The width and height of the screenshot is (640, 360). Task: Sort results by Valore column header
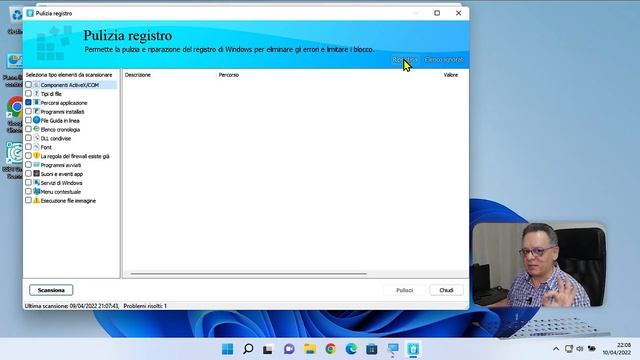tap(451, 75)
